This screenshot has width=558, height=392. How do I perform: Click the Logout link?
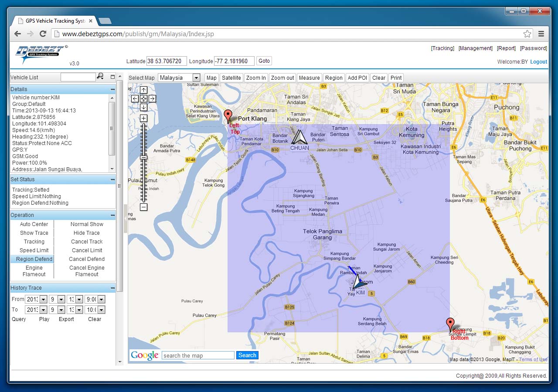(538, 62)
